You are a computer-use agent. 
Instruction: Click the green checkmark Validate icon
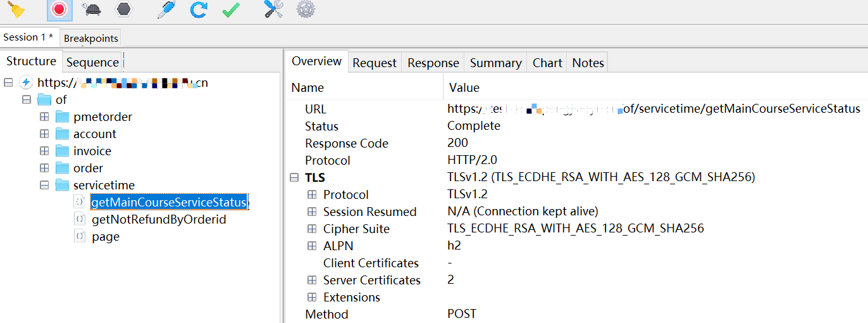pyautogui.click(x=231, y=9)
